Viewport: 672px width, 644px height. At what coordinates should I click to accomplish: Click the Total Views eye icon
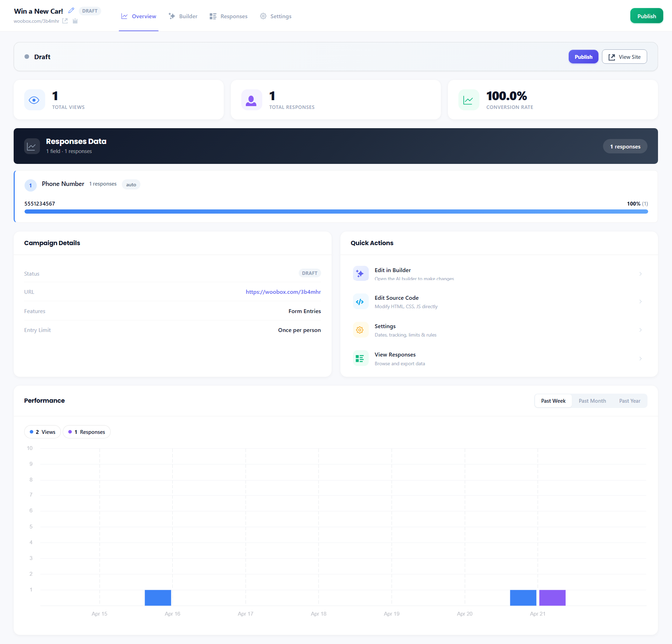coord(34,100)
